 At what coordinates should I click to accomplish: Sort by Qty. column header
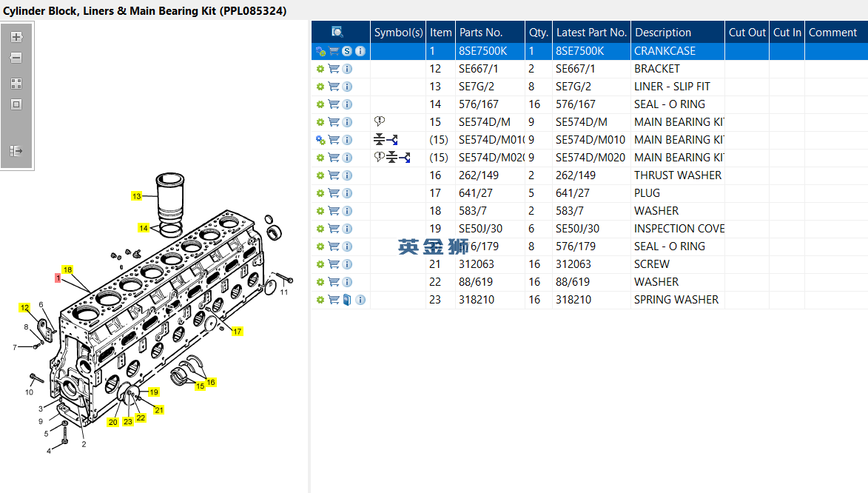[538, 32]
